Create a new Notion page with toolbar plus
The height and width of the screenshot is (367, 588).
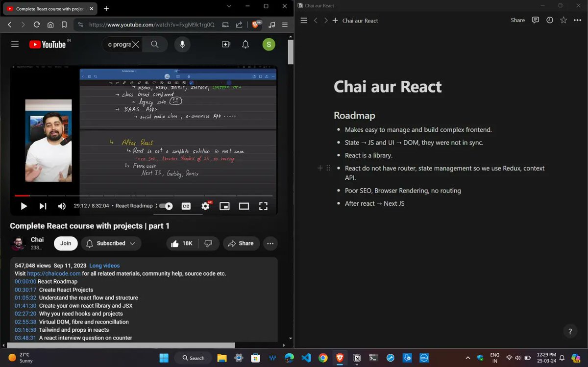pyautogui.click(x=335, y=21)
